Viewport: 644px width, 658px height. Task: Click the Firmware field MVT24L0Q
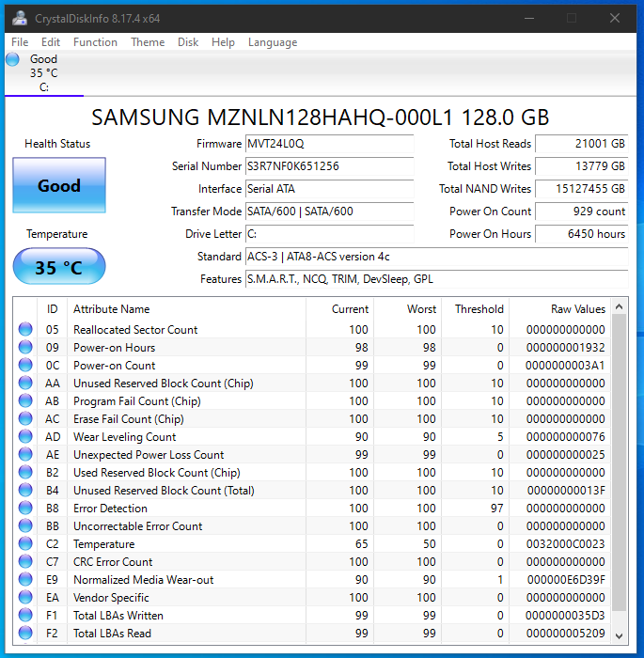[x=330, y=144]
